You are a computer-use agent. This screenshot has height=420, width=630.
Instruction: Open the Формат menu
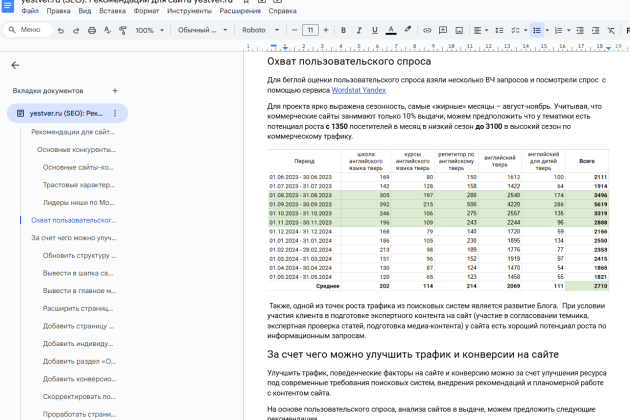click(146, 11)
